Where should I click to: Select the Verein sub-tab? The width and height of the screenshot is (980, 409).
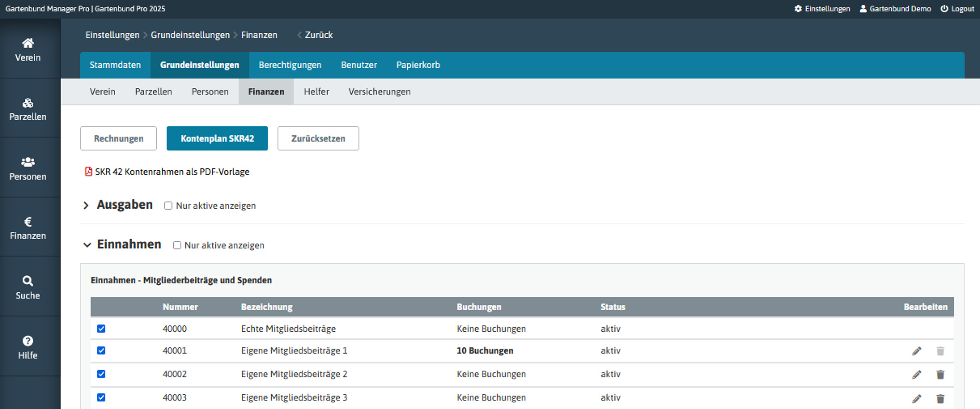[x=103, y=92]
